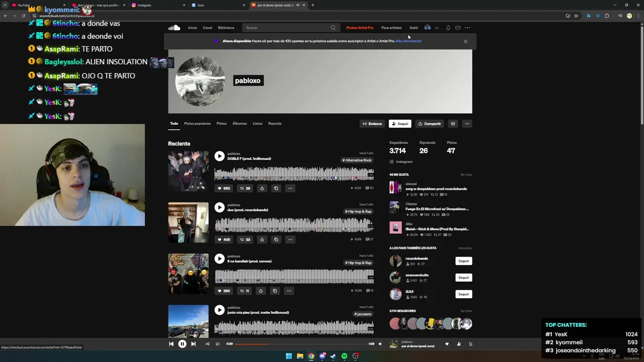
Task: Repost the duo track with 23 button
Action: click(x=245, y=239)
